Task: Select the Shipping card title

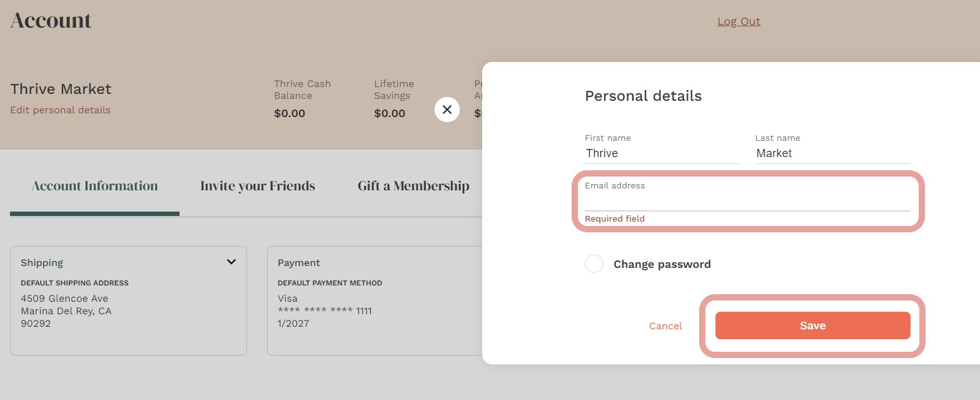Action: (x=42, y=263)
